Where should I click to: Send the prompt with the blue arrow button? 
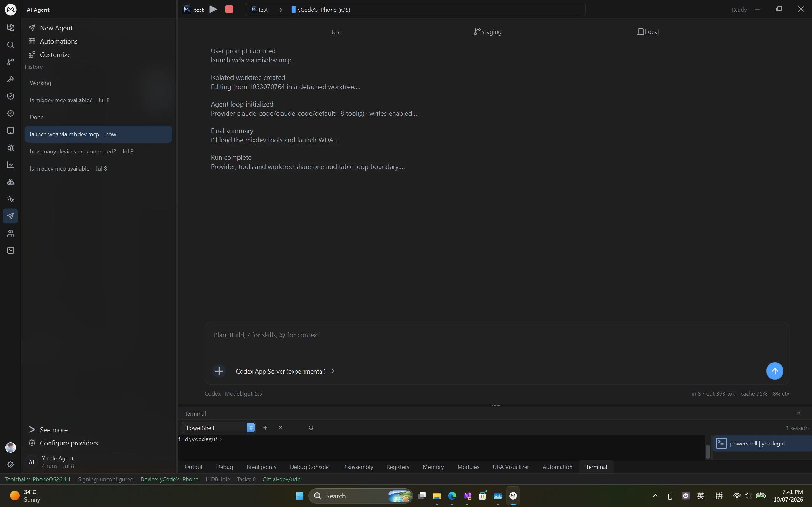pyautogui.click(x=775, y=371)
